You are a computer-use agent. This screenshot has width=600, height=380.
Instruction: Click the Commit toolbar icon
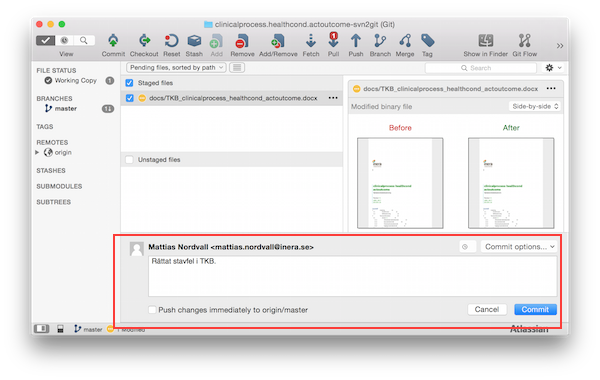(113, 41)
